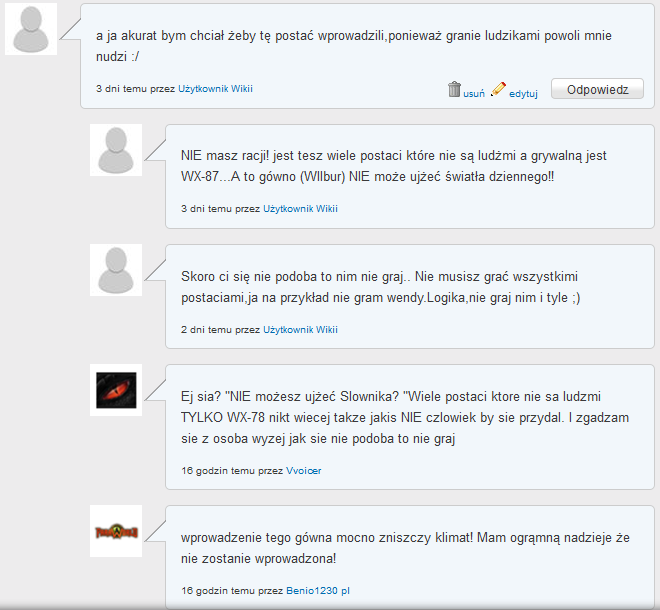Screen dimensions: 660x610
Task: Click the "edytuj" edit link
Action: coord(523,93)
